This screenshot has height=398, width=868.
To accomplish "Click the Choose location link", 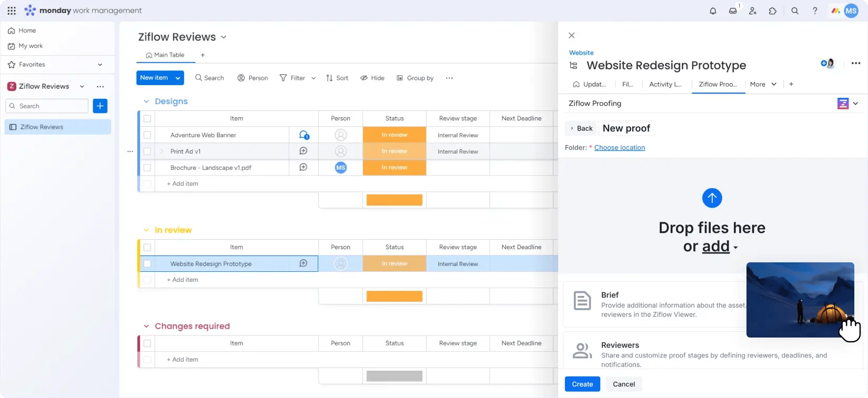I will pos(619,148).
